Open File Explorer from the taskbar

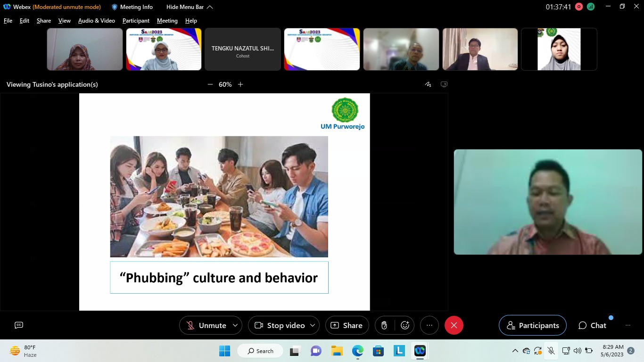point(337,351)
